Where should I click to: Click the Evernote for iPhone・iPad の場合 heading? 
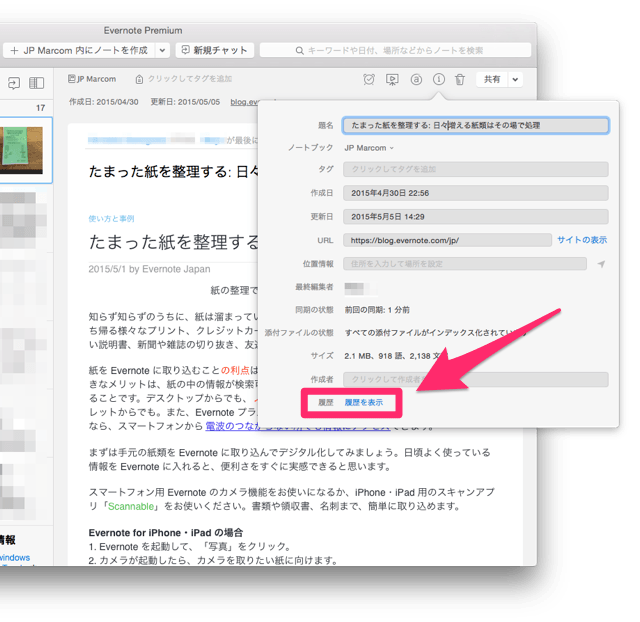coord(166,533)
